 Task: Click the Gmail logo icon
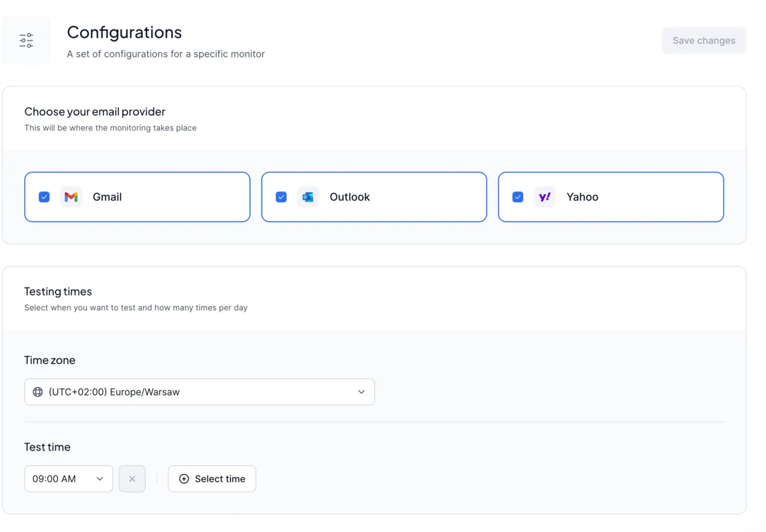click(x=71, y=197)
